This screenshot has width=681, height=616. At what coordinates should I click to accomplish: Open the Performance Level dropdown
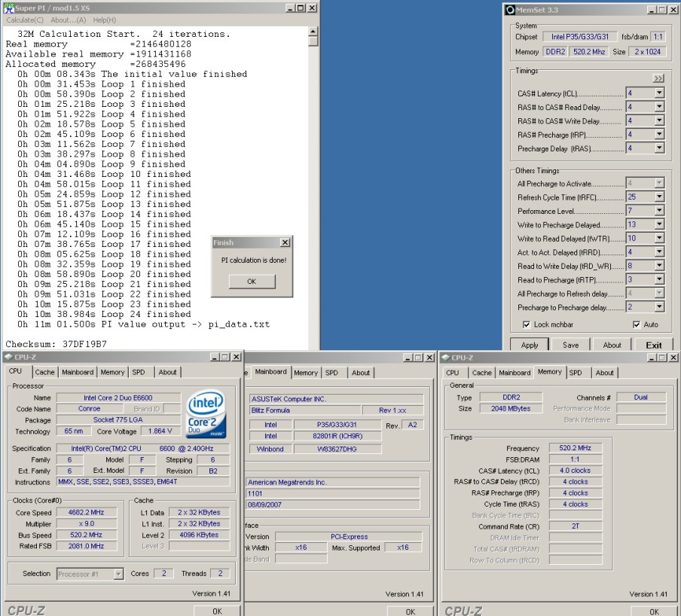[x=659, y=211]
